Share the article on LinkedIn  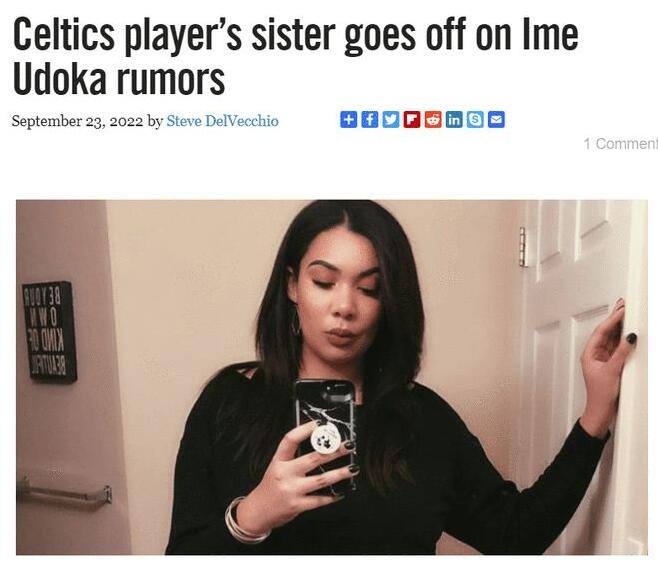click(x=454, y=120)
